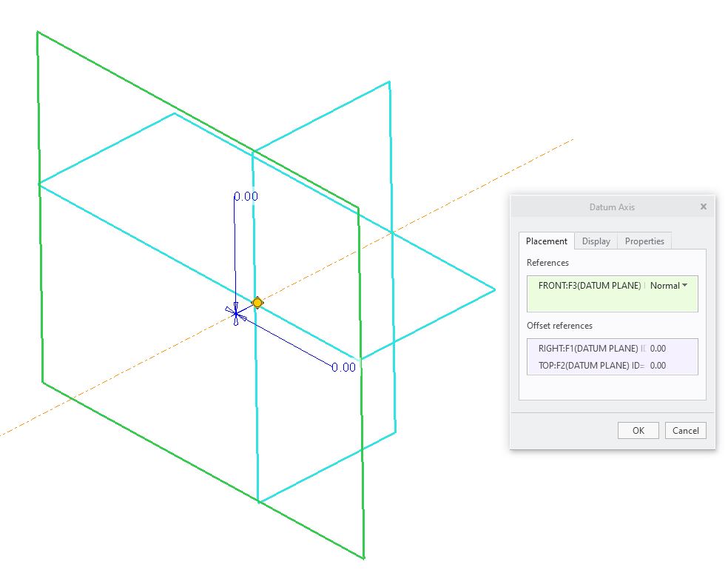The width and height of the screenshot is (728, 570).
Task: Open the Properties tab
Action: tap(644, 241)
